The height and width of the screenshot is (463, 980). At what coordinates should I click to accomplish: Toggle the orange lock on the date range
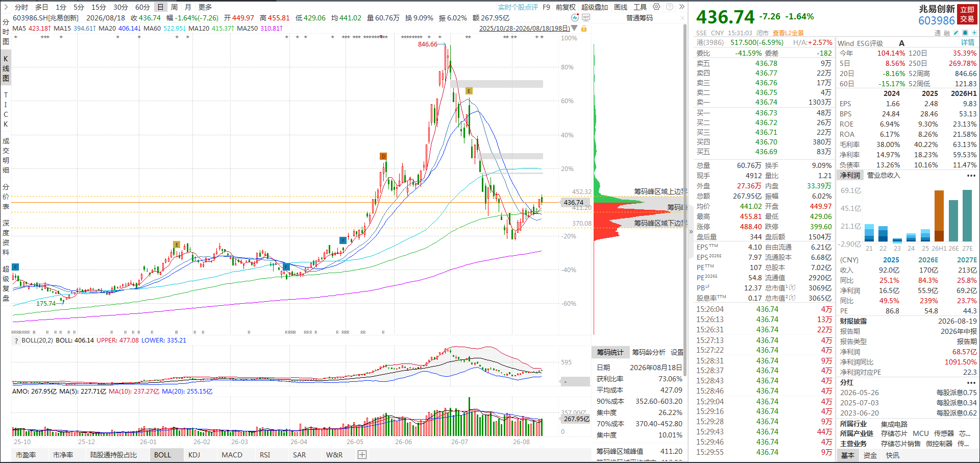[584, 29]
